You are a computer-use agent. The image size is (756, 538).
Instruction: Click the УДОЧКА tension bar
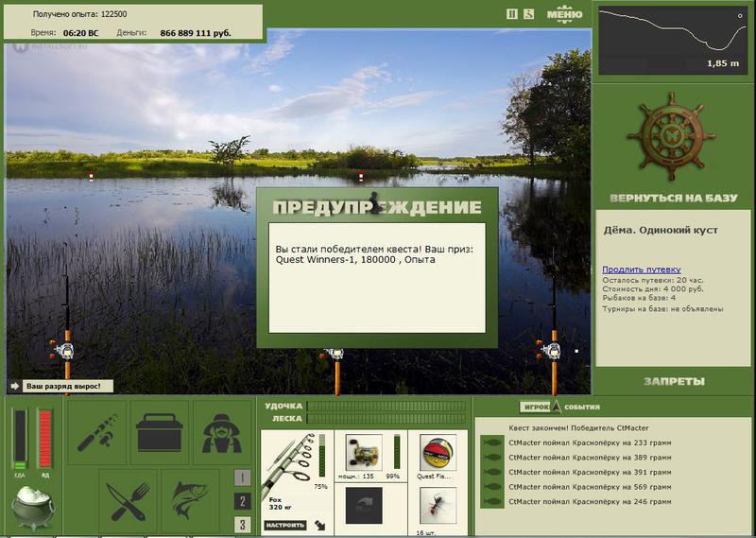tap(387, 406)
